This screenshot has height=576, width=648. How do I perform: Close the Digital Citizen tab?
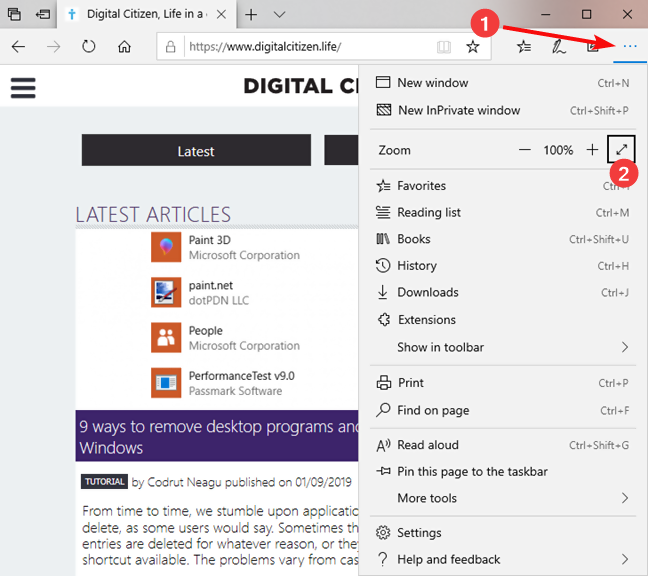click(222, 14)
